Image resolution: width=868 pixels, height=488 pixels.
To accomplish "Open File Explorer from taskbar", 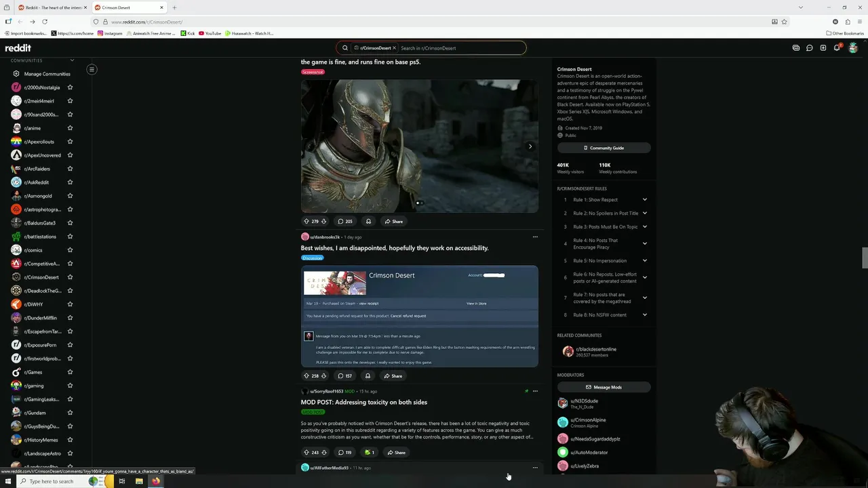I will pyautogui.click(x=139, y=481).
